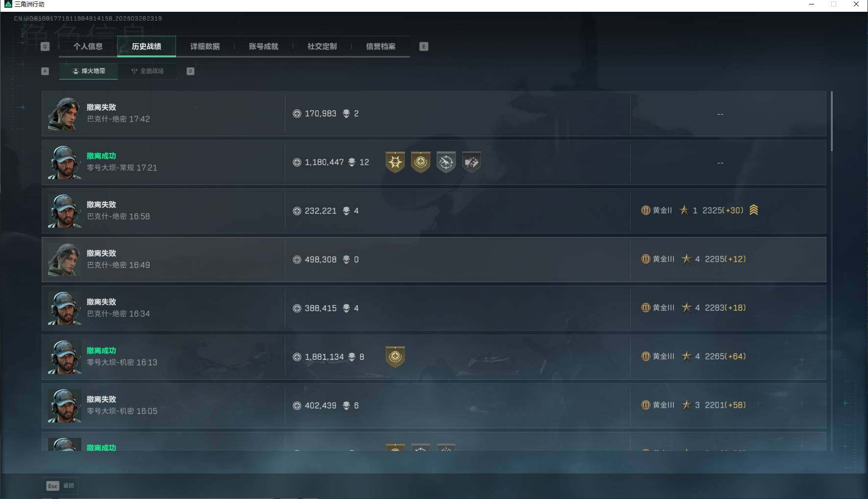Image resolution: width=868 pixels, height=499 pixels.
Task: Open the 信誉档案 tab
Action: 381,47
